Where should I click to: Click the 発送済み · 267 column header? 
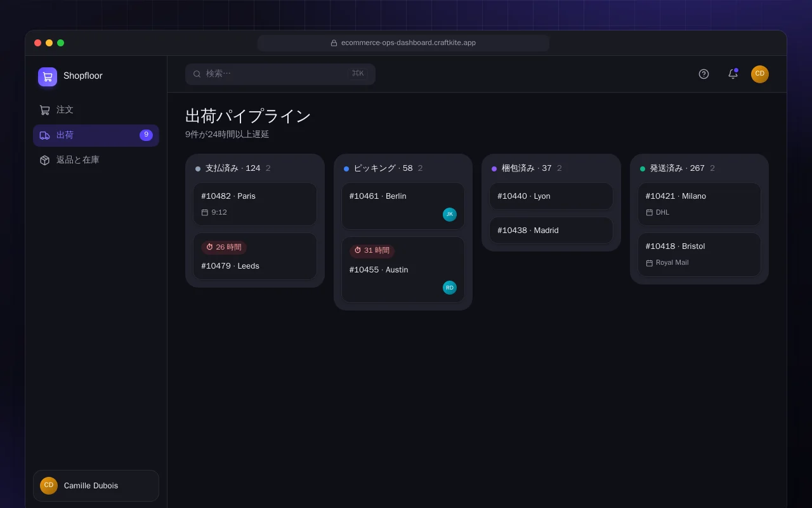677,168
